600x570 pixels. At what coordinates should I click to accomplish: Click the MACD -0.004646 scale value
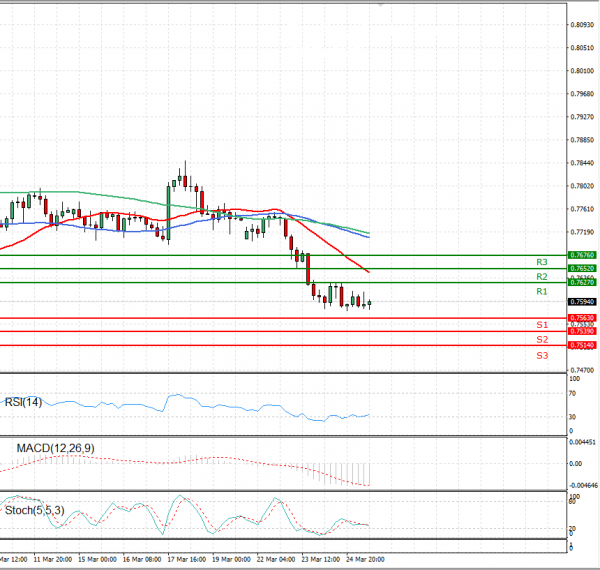(x=583, y=485)
